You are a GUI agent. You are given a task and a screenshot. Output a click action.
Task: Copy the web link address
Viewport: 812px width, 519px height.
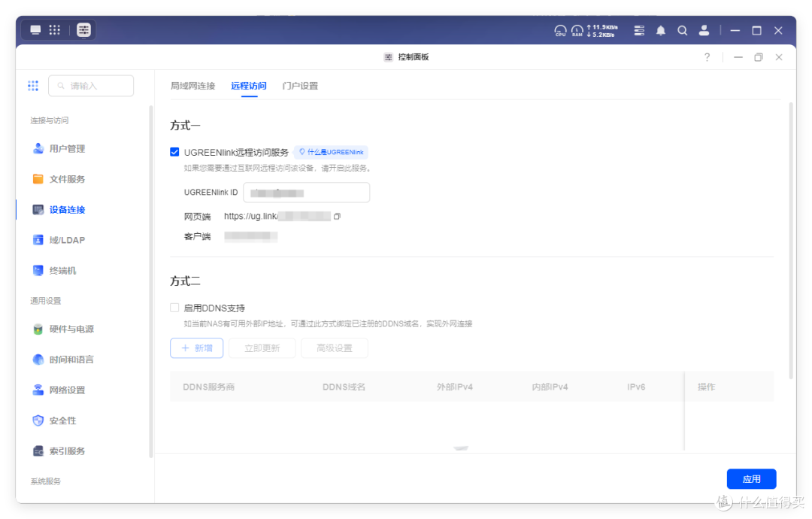(337, 217)
